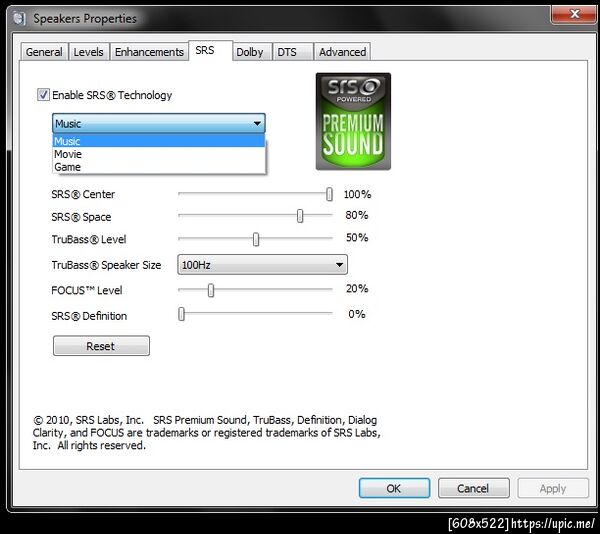Click the SRS Labs copyright notice text
600x534 pixels.
coord(207,433)
